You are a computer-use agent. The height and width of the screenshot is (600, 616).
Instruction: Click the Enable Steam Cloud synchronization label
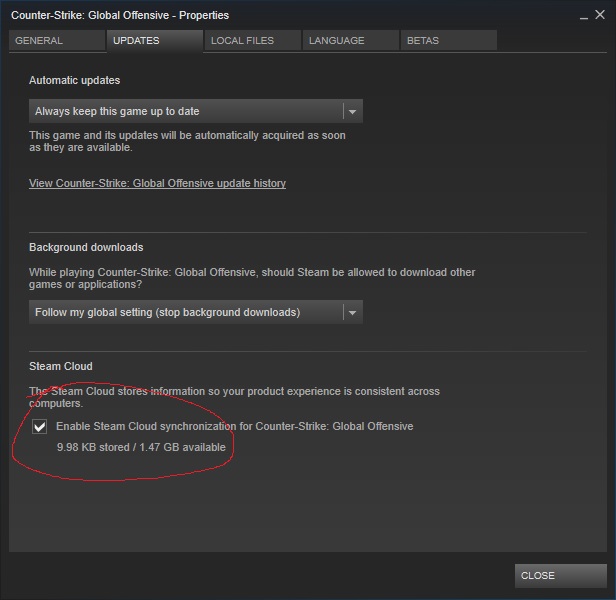tap(235, 426)
